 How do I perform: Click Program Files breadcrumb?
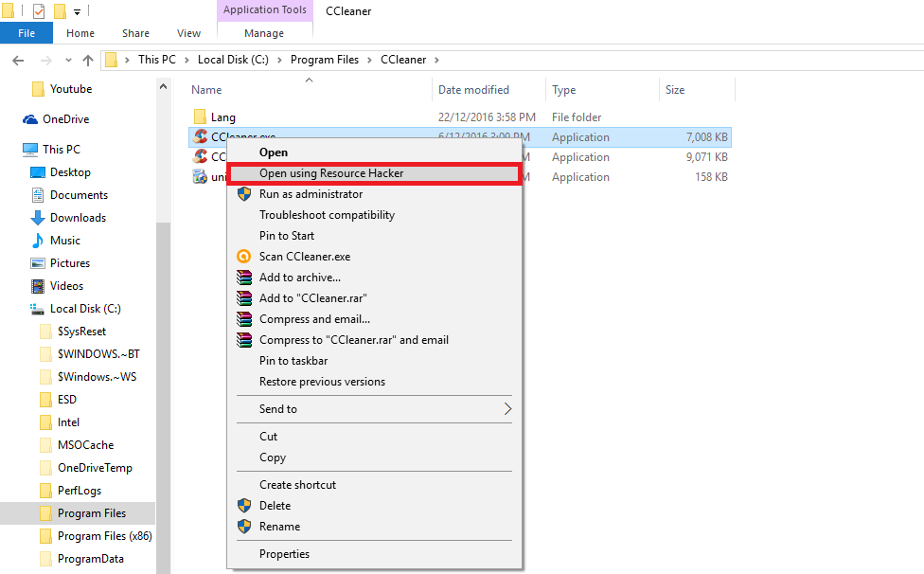(x=324, y=60)
